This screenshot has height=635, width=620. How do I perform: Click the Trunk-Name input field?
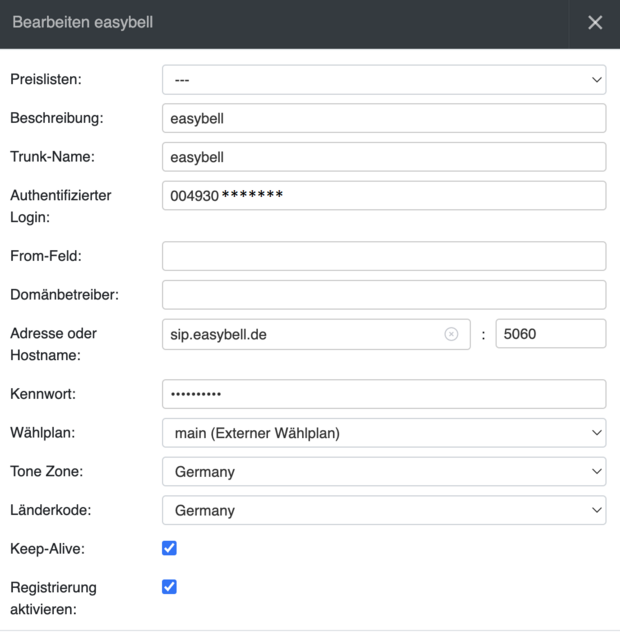coord(384,157)
